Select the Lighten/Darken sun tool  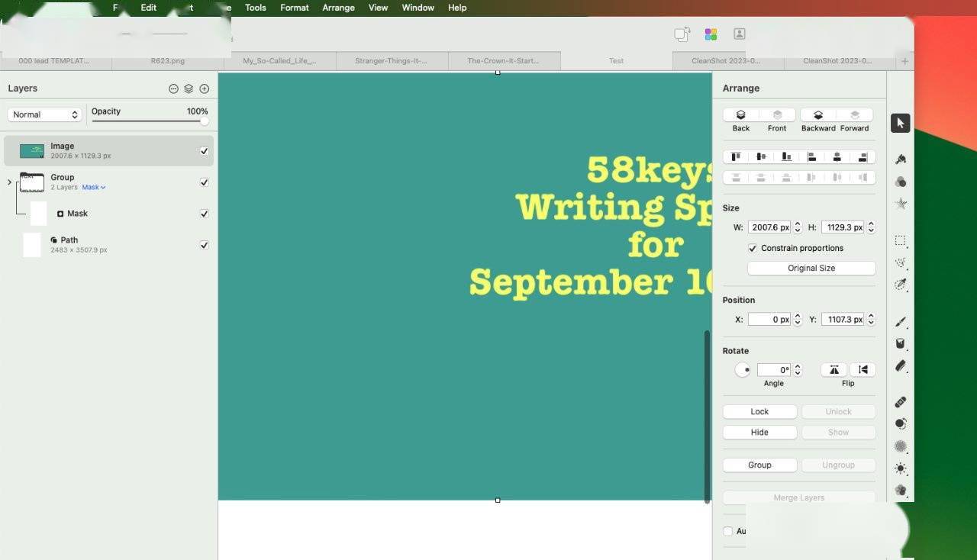(x=901, y=468)
